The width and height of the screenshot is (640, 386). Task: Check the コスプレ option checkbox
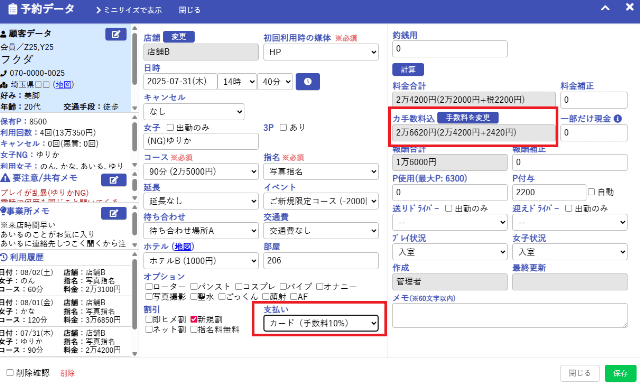point(238,286)
